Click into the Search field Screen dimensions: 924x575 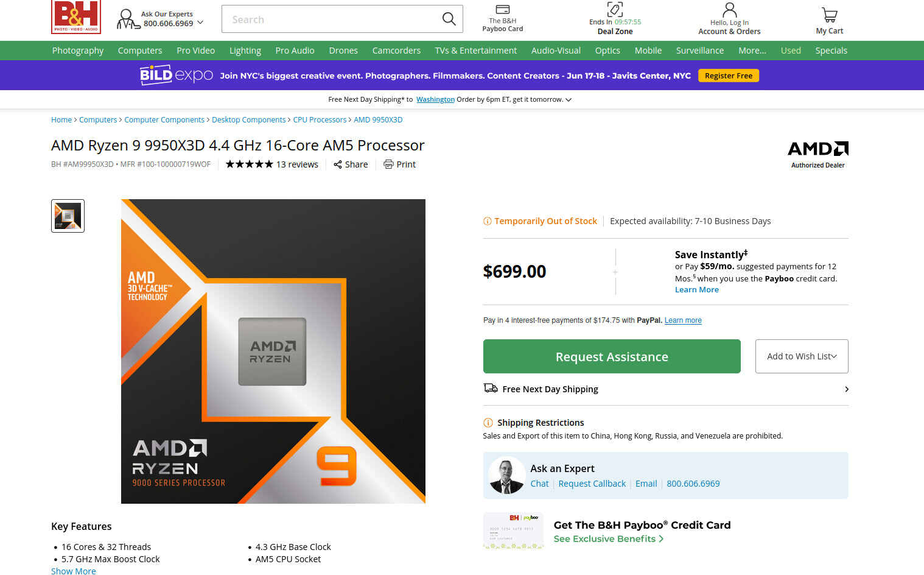[332, 19]
